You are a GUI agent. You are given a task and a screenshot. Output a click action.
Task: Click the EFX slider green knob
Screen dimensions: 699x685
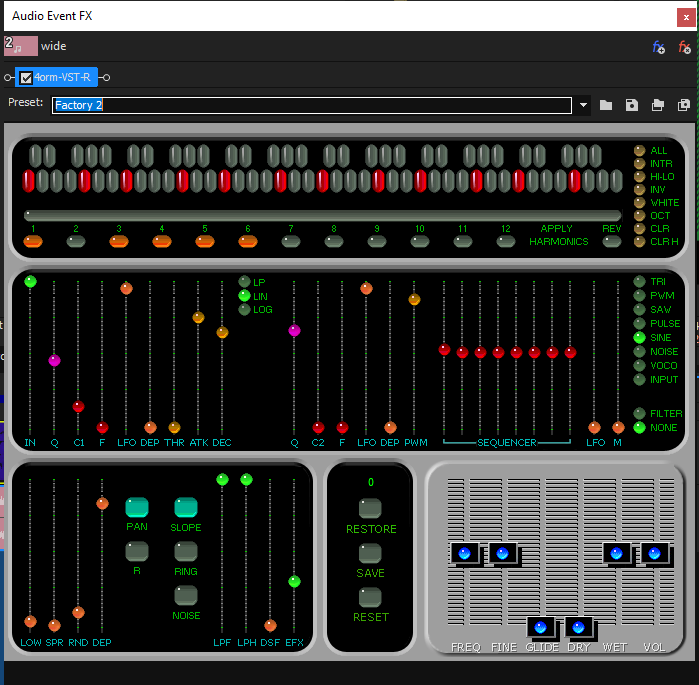coord(294,581)
